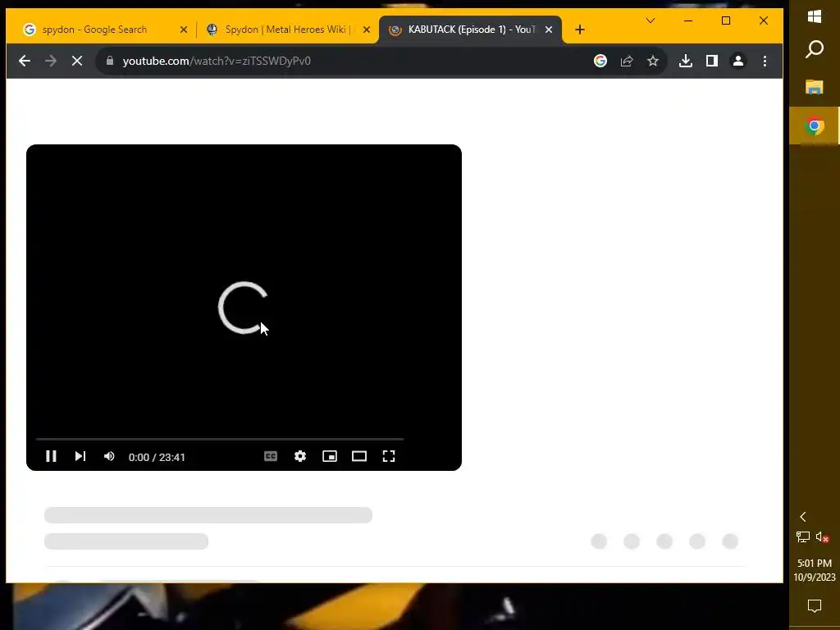Open the video player settings gear

[x=300, y=456]
